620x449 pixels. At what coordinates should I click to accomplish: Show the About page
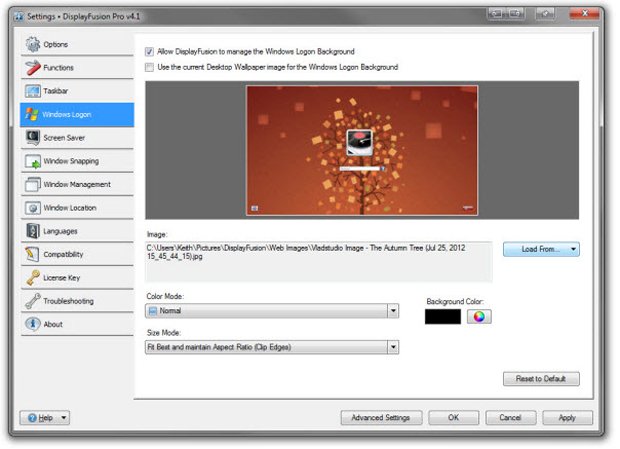coord(77,324)
